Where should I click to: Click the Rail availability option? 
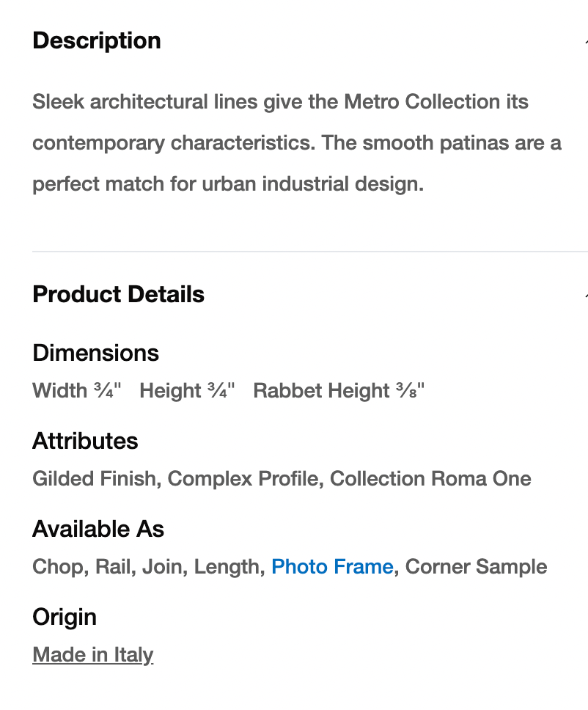(x=114, y=567)
